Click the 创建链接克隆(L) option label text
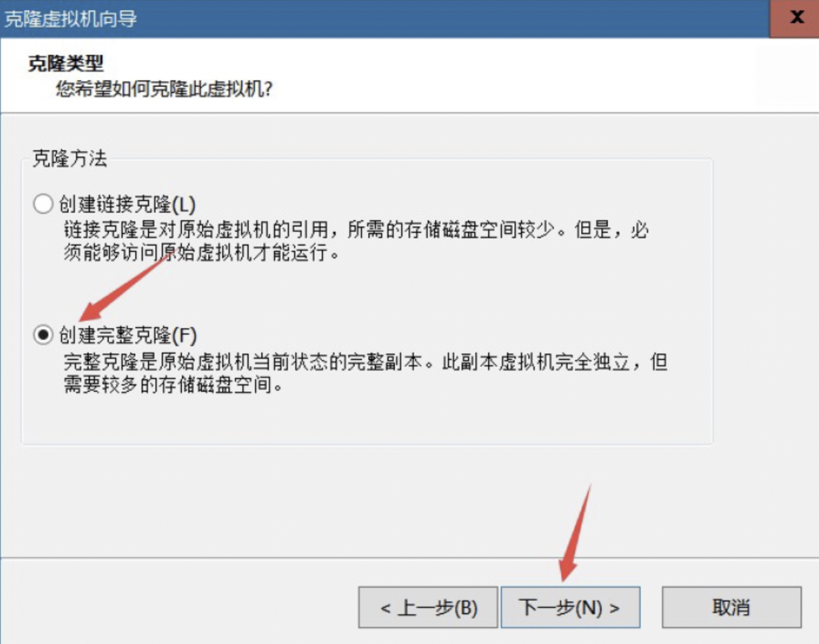 pyautogui.click(x=127, y=204)
